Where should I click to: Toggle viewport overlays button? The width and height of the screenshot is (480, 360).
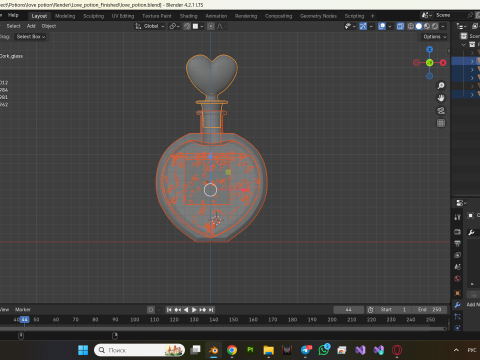pyautogui.click(x=382, y=26)
